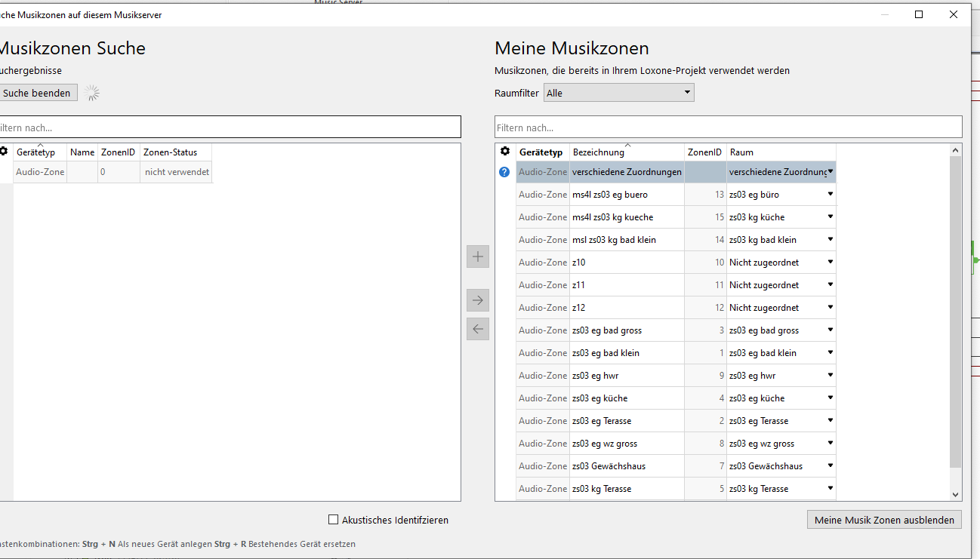The image size is (980, 559).
Task: Select the zs03 eg küche zone row
Action: point(627,398)
